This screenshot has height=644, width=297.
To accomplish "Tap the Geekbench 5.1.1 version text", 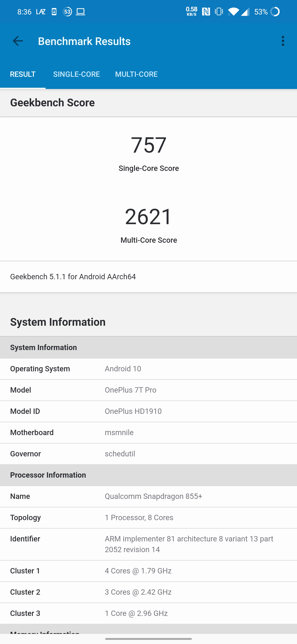I will coord(73,277).
